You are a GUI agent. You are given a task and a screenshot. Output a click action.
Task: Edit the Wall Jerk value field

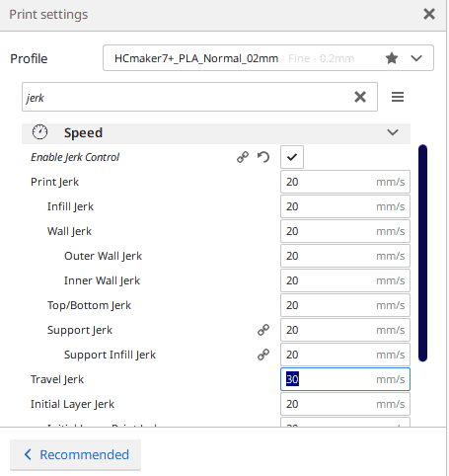pos(345,231)
